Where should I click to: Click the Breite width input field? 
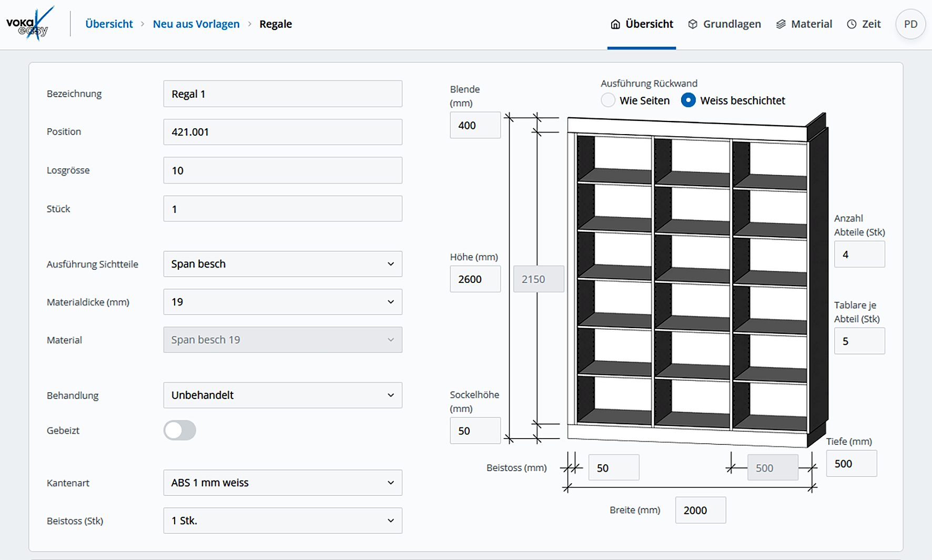(x=700, y=510)
